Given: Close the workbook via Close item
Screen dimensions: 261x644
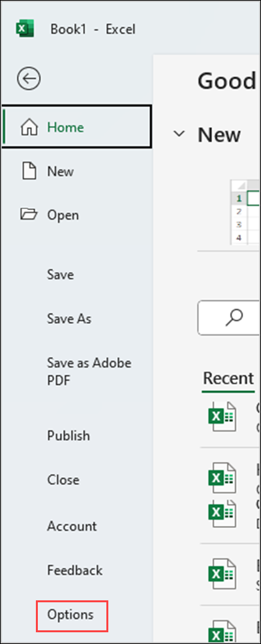Looking at the screenshot, I should click(63, 480).
